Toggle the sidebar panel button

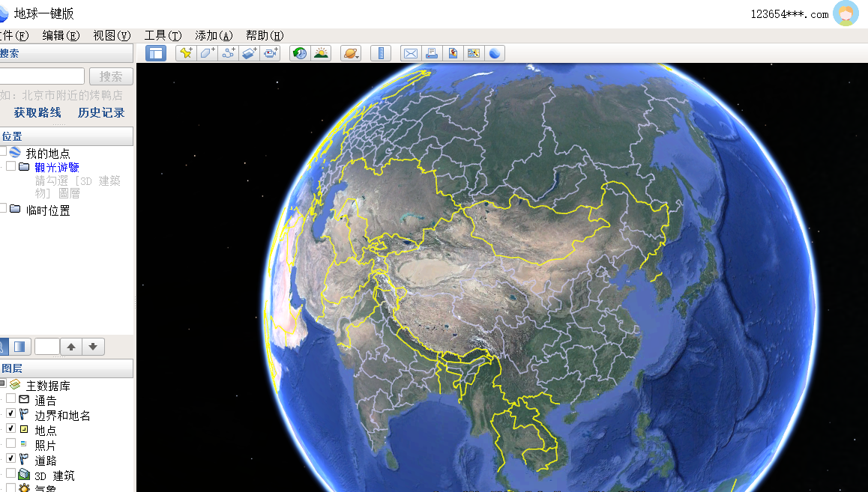[x=156, y=53]
